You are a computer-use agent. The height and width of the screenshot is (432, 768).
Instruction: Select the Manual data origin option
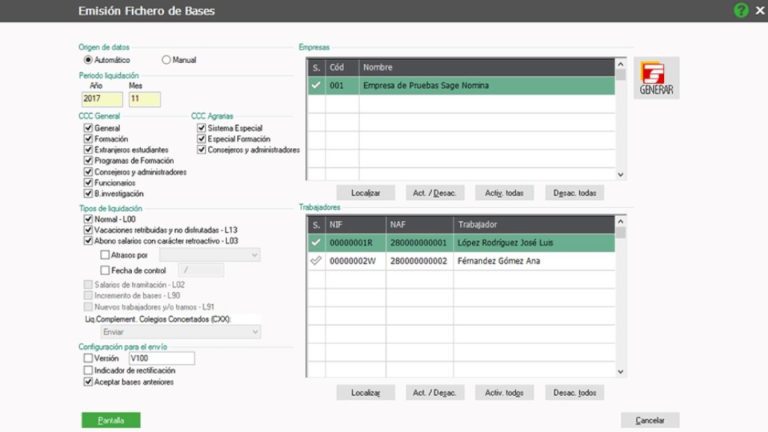tap(167, 60)
